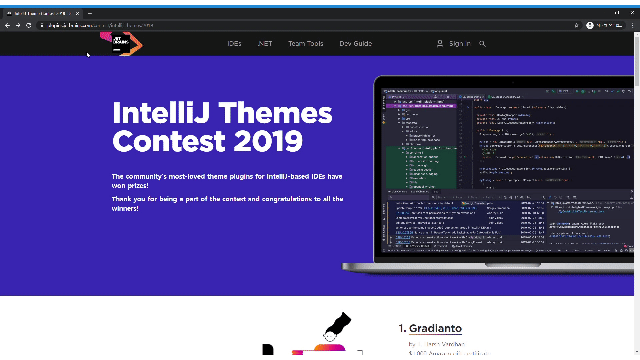Click the scrollbar up arrow

pos(637,35)
